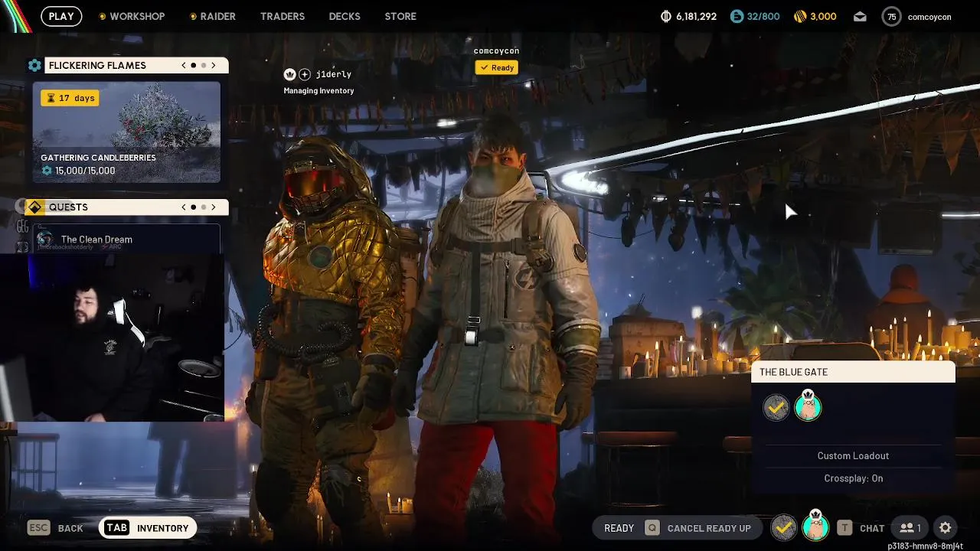980x551 pixels.
Task: Select first Quests page dot
Action: 193,207
